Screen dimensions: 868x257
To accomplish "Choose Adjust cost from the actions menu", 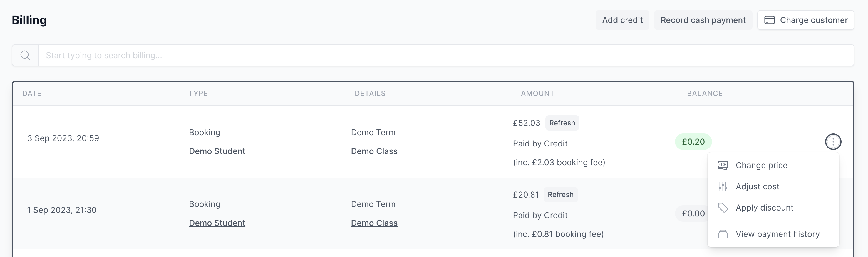I will [758, 186].
